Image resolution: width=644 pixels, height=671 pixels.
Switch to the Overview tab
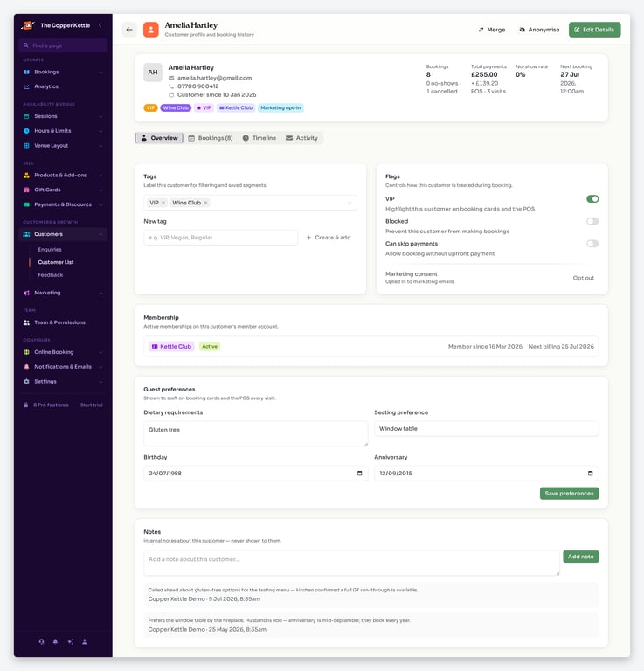pos(159,138)
